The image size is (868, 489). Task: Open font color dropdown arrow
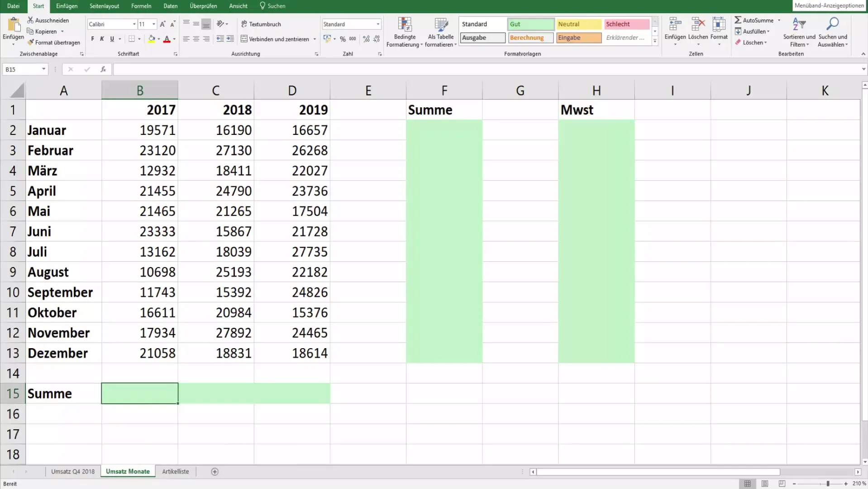pyautogui.click(x=174, y=39)
